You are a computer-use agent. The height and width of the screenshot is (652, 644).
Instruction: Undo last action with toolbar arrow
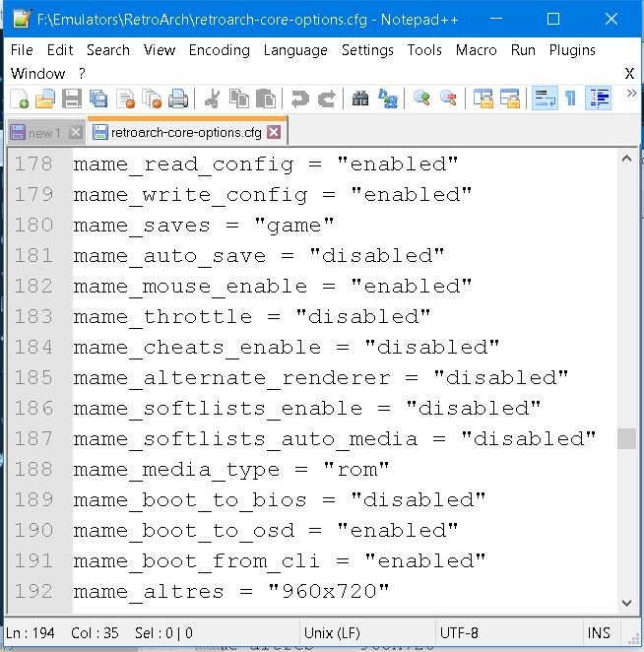coord(299,98)
